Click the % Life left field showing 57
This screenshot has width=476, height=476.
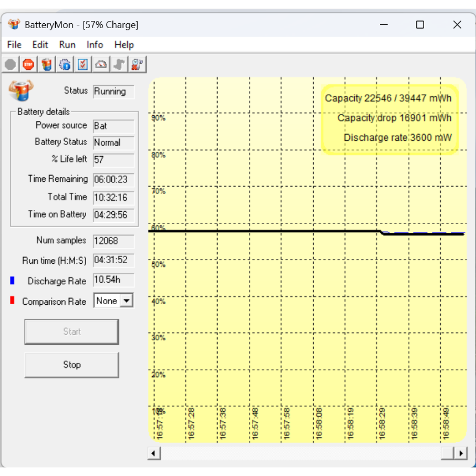pos(114,160)
